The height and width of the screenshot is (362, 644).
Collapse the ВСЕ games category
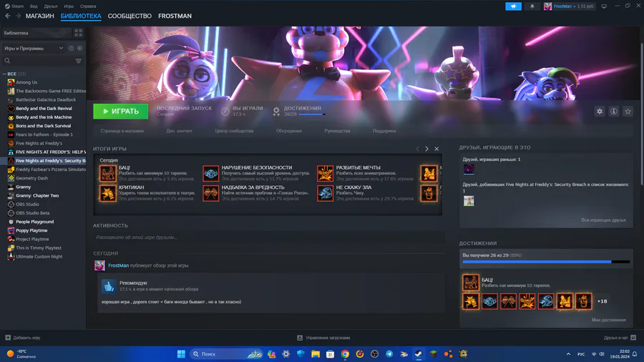coord(4,74)
